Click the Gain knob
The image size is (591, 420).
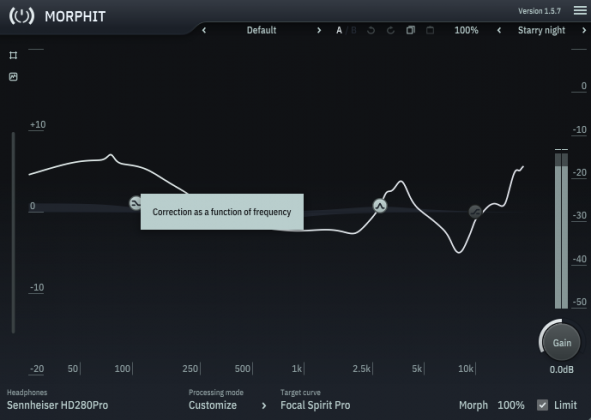pyautogui.click(x=562, y=342)
